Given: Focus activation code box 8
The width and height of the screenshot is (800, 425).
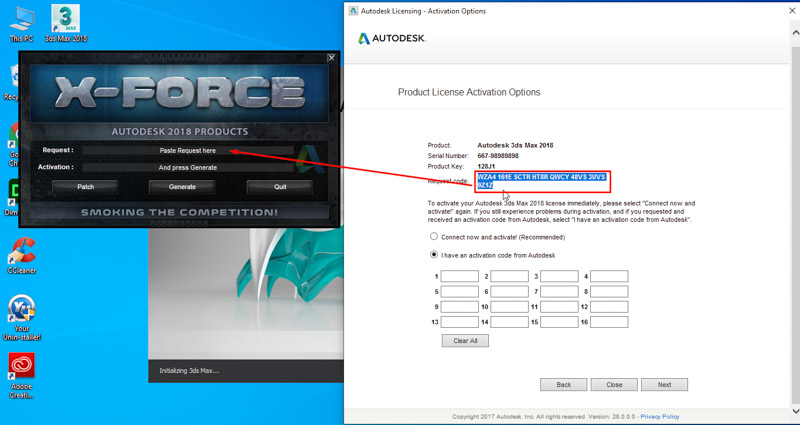Looking at the screenshot, I should coord(609,292).
